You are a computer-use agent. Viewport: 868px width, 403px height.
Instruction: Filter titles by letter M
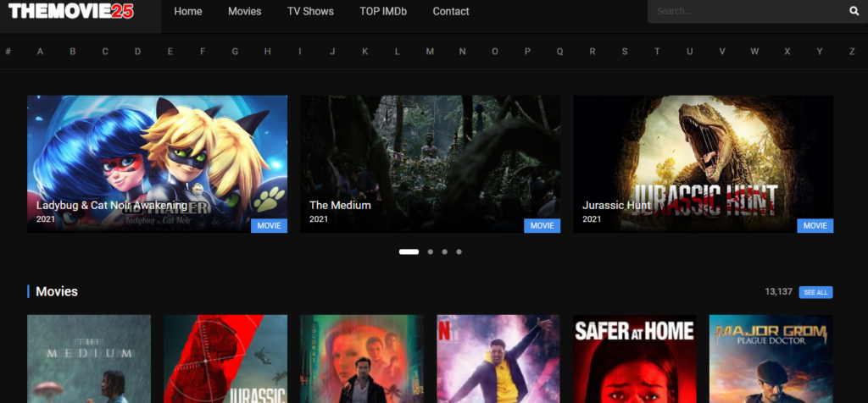click(x=430, y=52)
